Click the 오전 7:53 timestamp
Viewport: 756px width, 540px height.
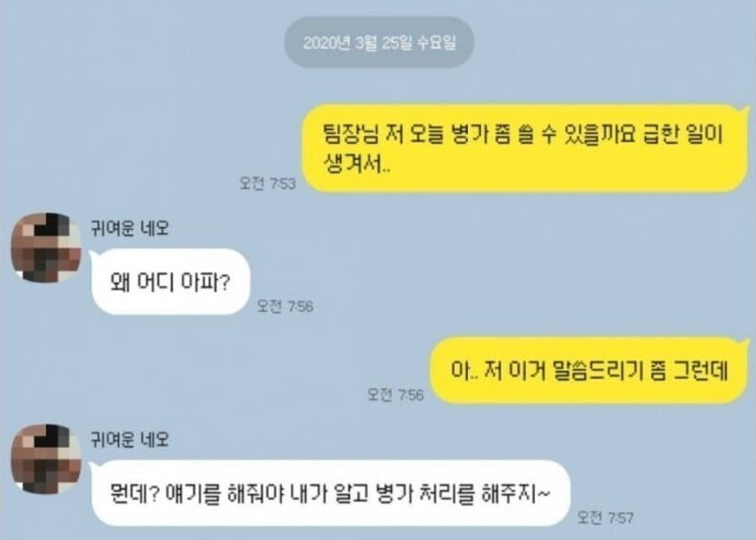(268, 183)
